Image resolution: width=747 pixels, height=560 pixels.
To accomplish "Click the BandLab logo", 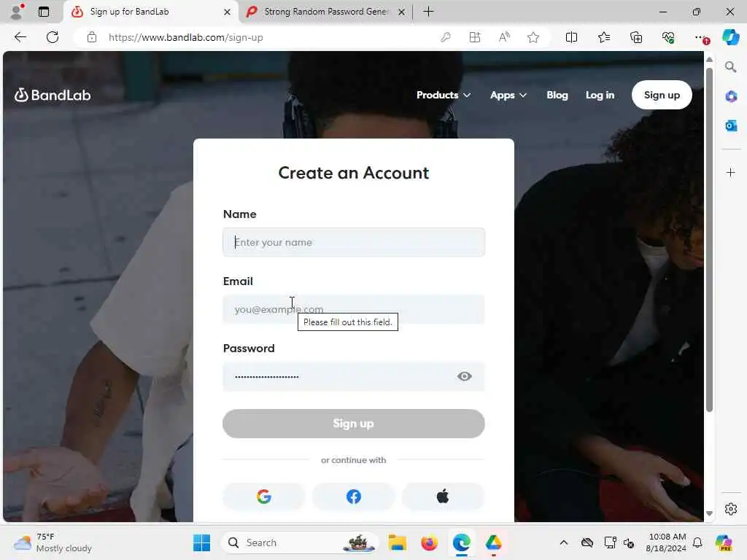I will tap(53, 96).
